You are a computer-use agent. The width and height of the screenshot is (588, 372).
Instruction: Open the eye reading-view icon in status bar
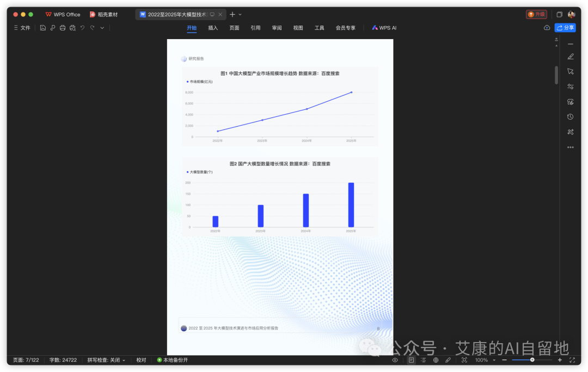pos(395,359)
